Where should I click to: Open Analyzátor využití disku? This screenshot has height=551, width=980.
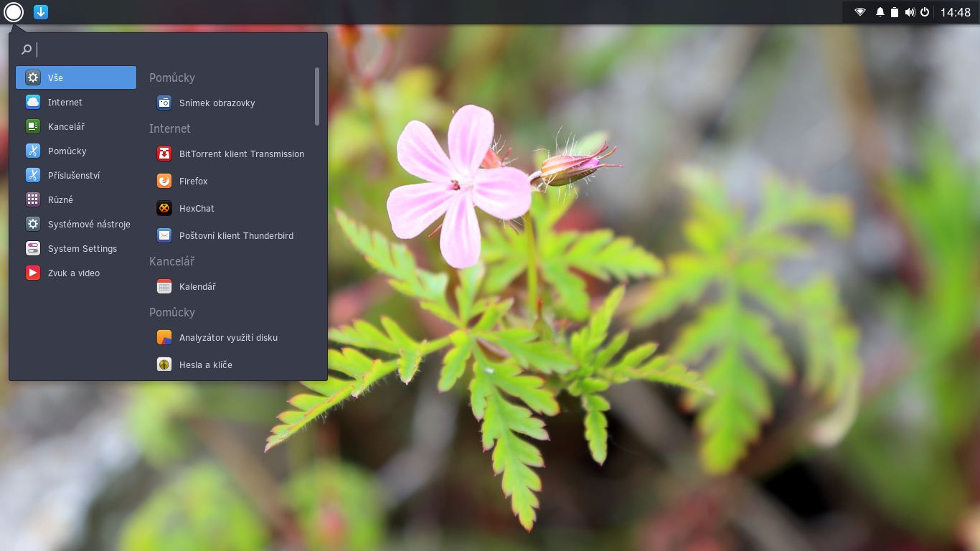coord(230,337)
